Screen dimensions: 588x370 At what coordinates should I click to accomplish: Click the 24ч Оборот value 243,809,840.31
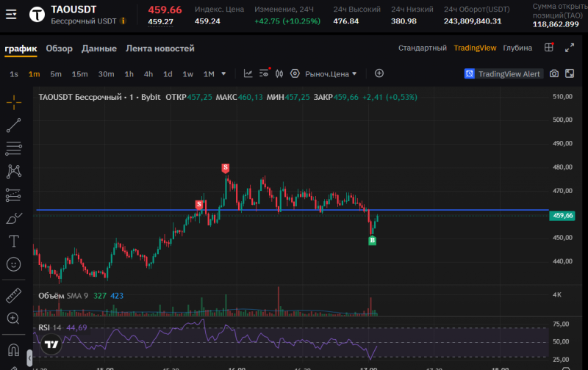[473, 21]
